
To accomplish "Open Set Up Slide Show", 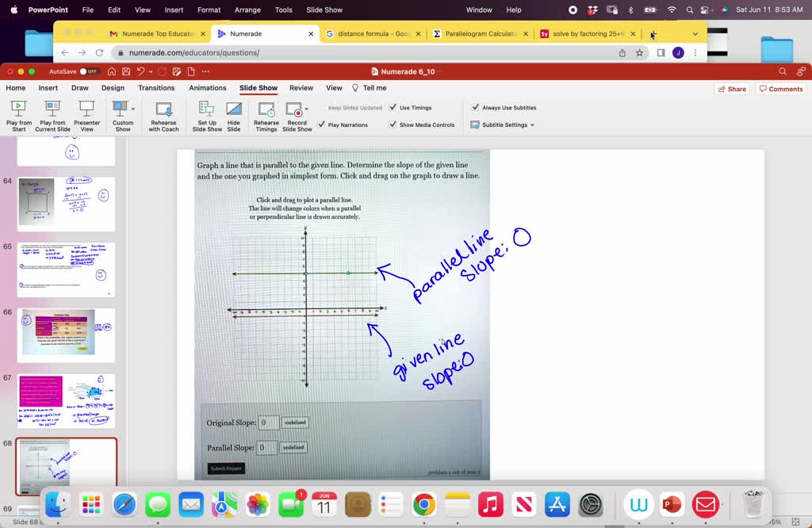I will 207,116.
